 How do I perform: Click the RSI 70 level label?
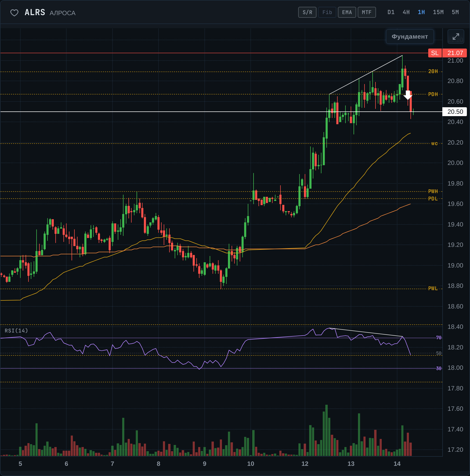click(439, 338)
